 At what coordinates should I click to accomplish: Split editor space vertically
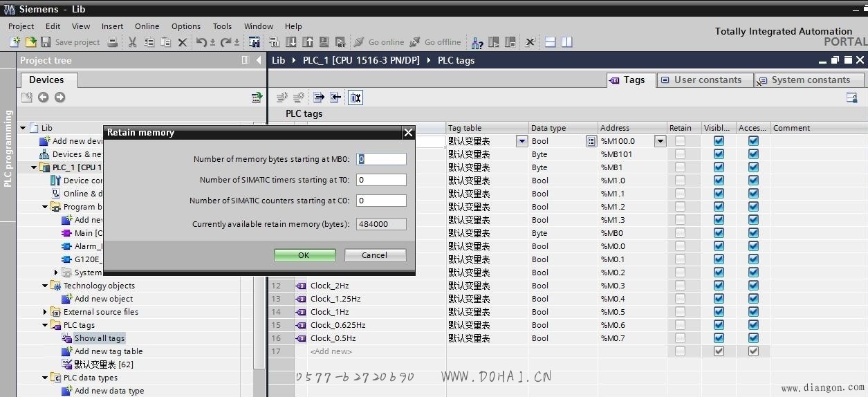567,42
